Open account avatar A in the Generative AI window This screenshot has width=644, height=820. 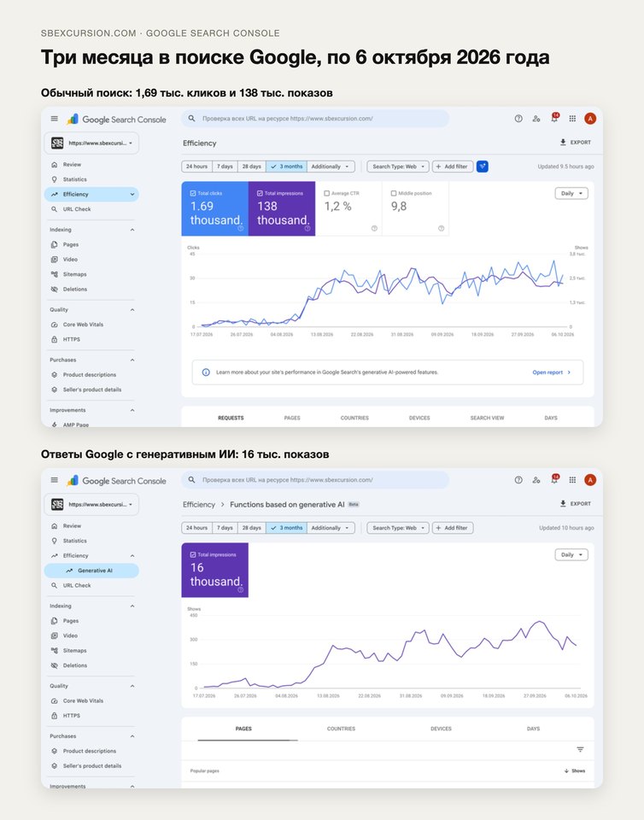[590, 480]
